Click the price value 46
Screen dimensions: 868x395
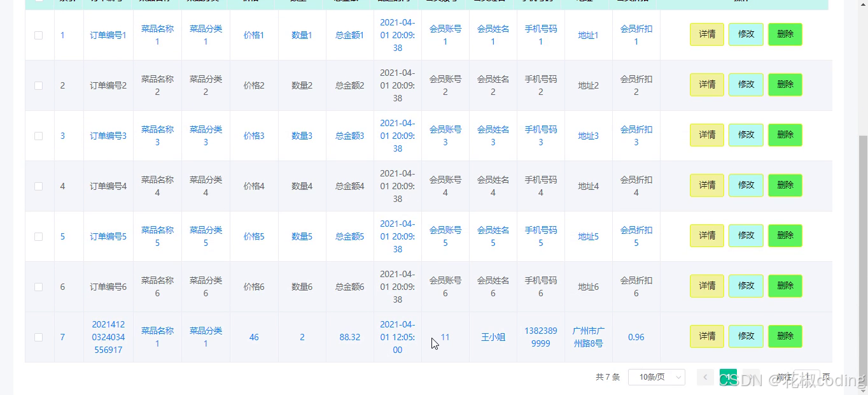(x=254, y=337)
